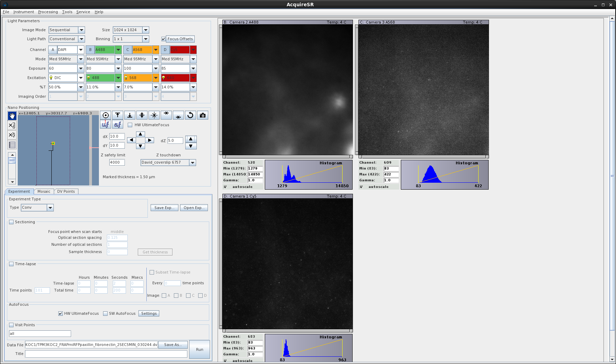Open the experiment Type Conv dropdown

pos(50,208)
